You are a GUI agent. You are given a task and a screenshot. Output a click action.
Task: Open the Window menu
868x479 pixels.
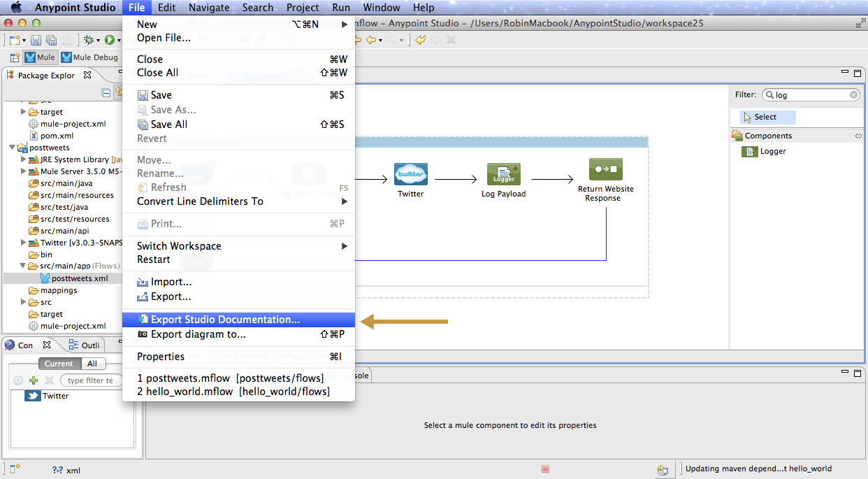point(382,7)
